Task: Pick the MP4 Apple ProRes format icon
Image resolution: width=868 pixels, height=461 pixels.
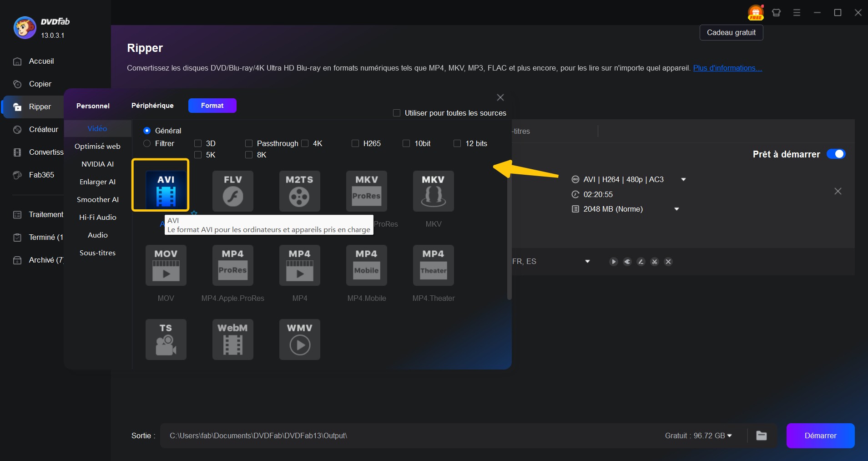Action: (232, 265)
